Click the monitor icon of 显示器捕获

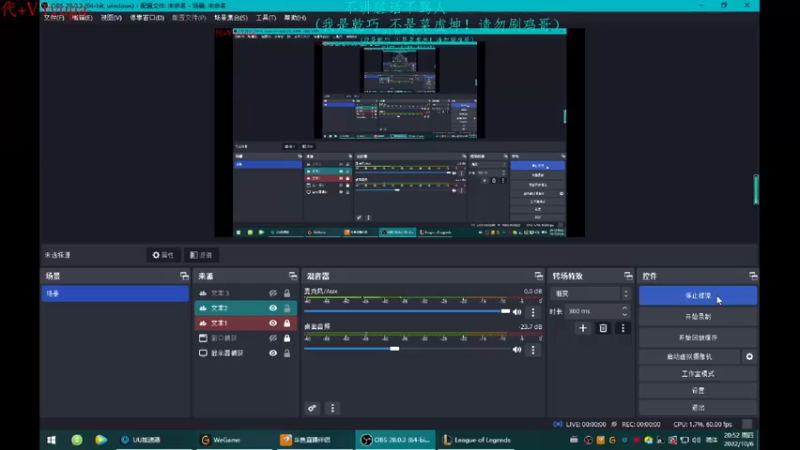click(203, 353)
